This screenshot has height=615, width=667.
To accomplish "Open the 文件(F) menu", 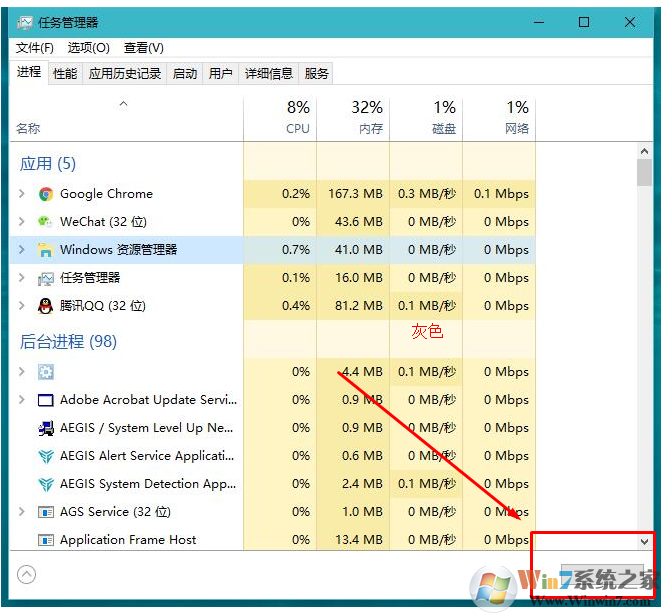I will click(35, 48).
